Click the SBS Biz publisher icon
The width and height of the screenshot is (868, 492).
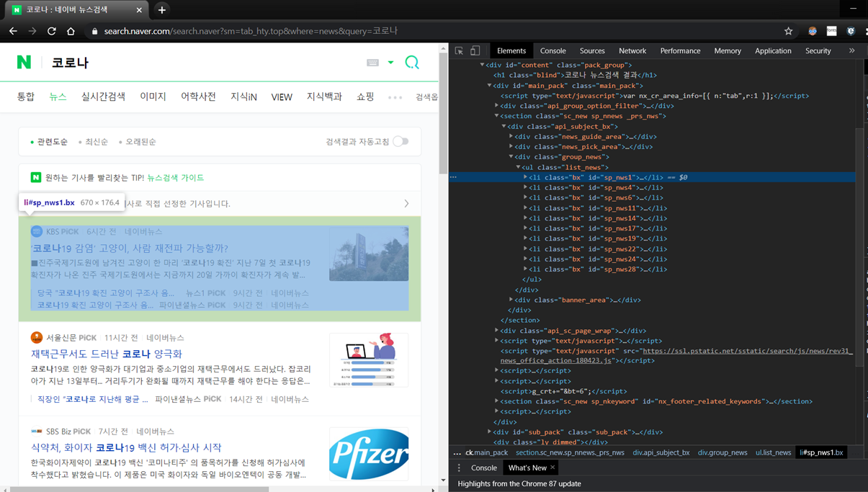[x=37, y=431]
